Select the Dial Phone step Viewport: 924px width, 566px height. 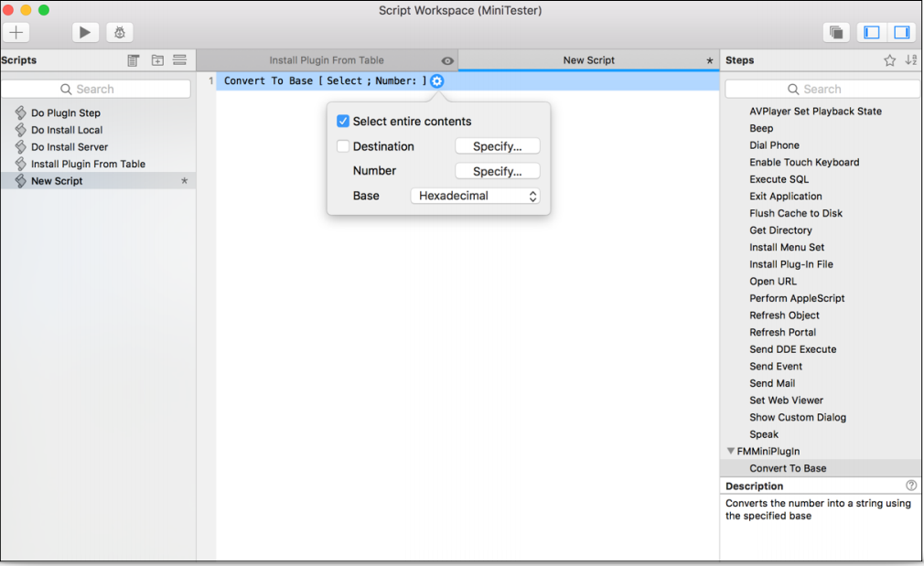click(774, 144)
